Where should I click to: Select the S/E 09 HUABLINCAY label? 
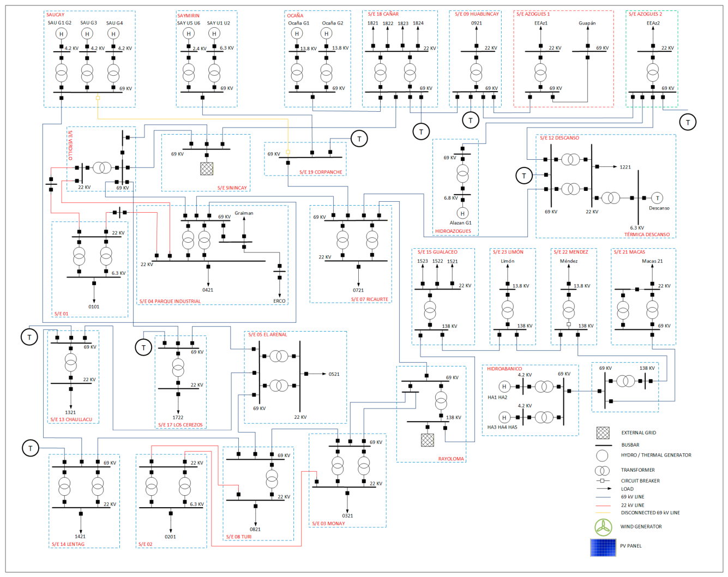point(477,14)
